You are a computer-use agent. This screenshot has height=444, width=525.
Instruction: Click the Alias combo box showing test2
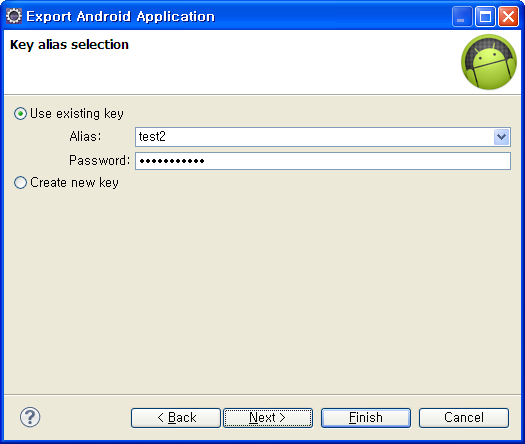point(323,137)
